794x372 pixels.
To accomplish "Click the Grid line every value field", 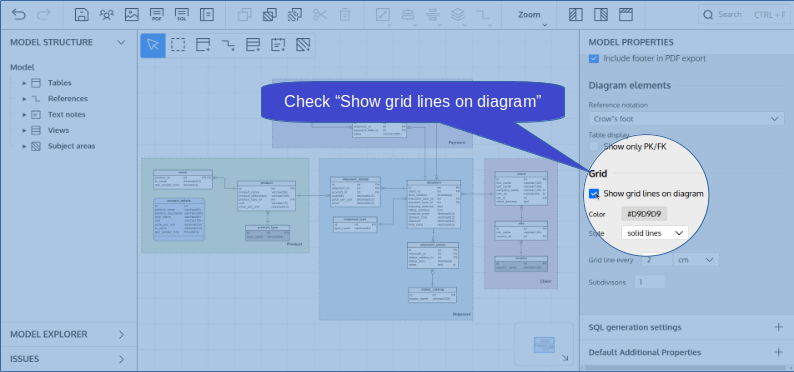I will [x=657, y=260].
